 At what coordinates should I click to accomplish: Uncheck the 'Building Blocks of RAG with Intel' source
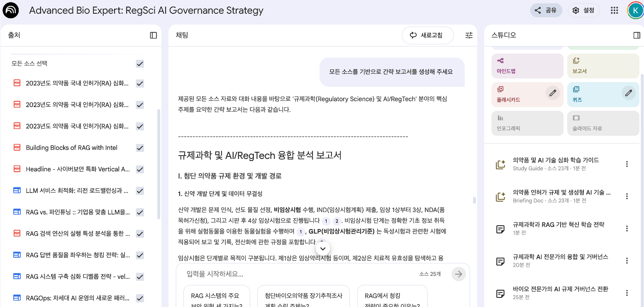[140, 148]
